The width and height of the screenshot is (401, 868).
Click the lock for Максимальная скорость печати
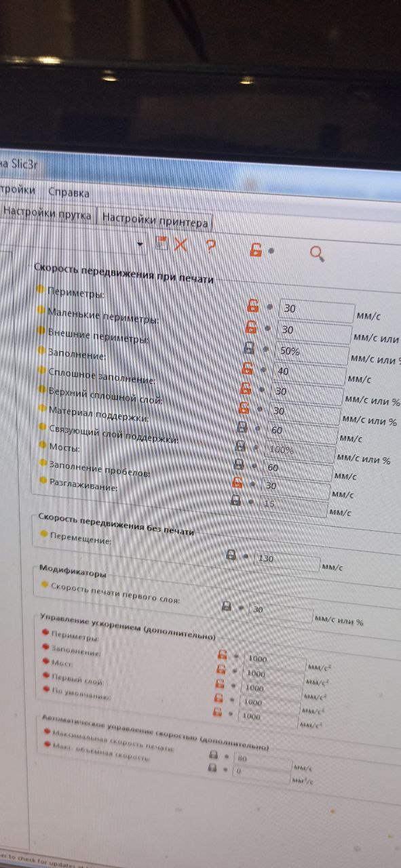(213, 755)
